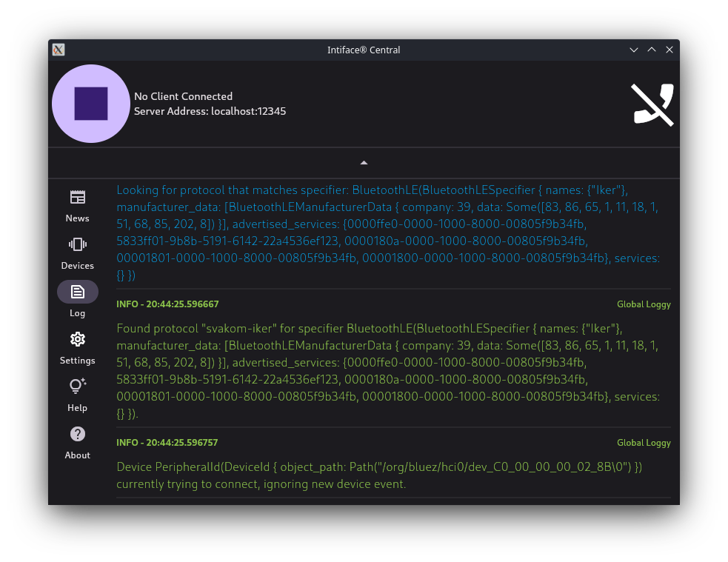Maximize the Intiface Central window
Screen dimensions: 728x562
click(x=652, y=50)
